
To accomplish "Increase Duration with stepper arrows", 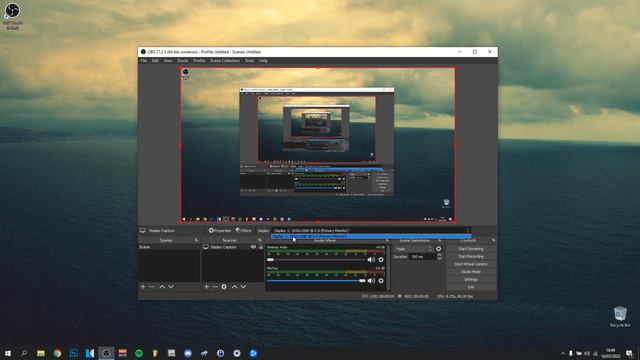I will 440,255.
